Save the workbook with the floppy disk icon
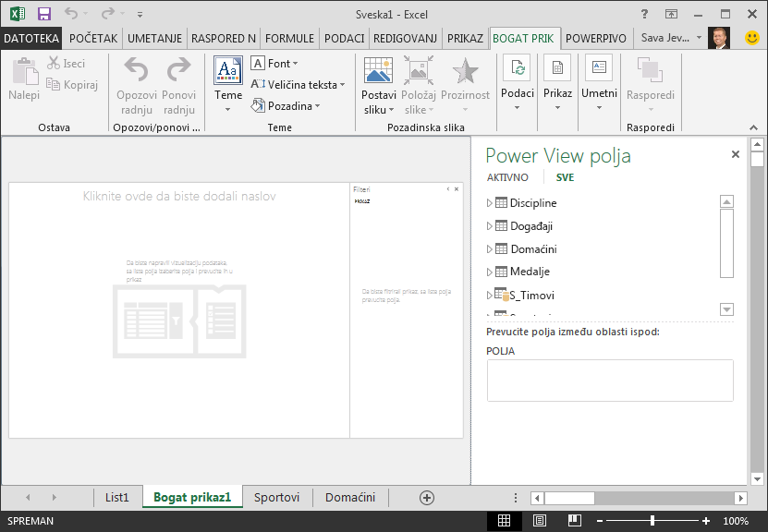This screenshot has height=532, width=768. pos(44,14)
